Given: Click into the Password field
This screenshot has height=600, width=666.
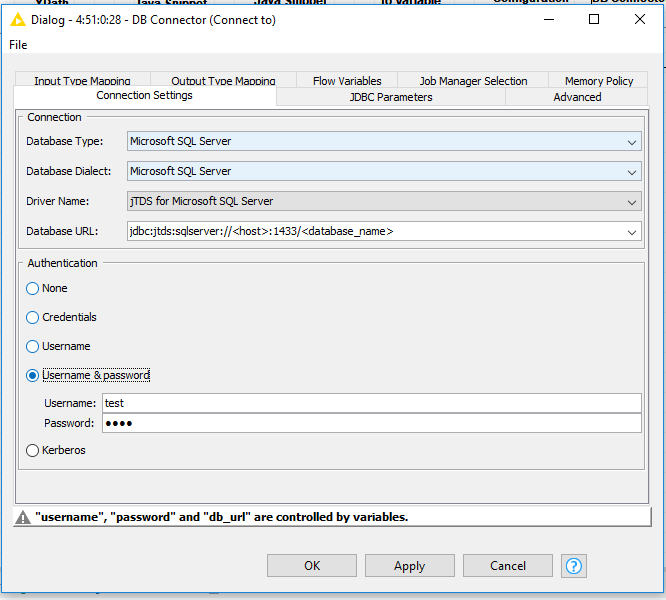Looking at the screenshot, I should pos(372,423).
